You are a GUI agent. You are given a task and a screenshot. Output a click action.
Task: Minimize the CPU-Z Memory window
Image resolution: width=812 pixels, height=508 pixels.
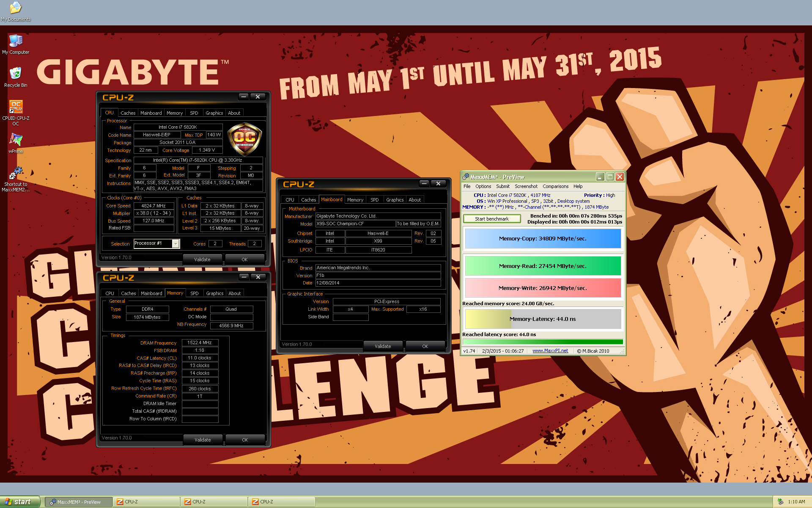point(244,277)
